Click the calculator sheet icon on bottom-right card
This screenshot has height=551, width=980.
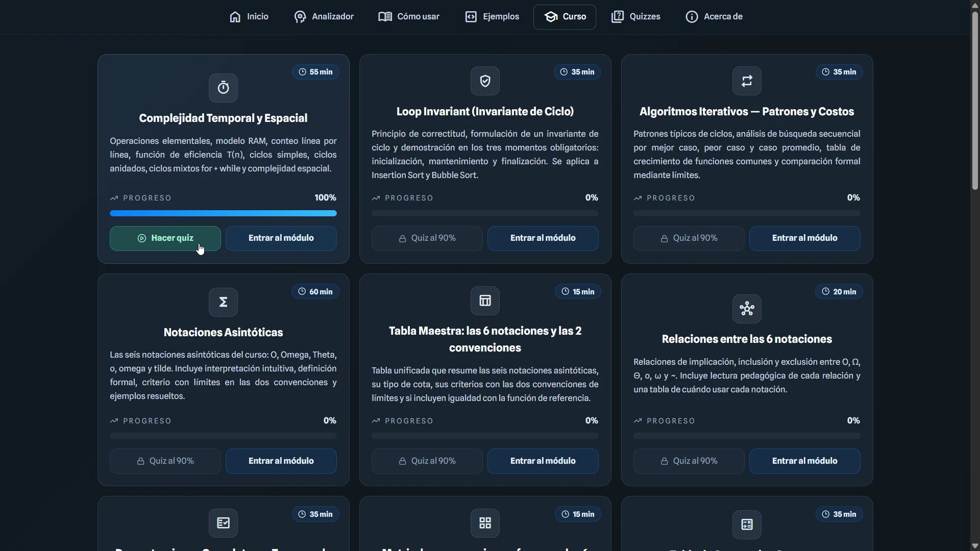(747, 524)
